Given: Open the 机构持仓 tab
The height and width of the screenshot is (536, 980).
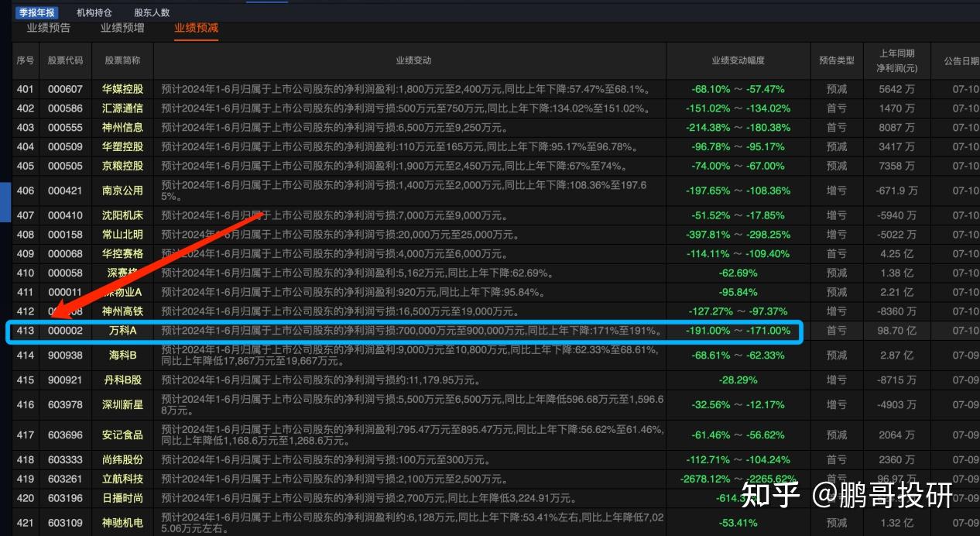Looking at the screenshot, I should tap(94, 12).
